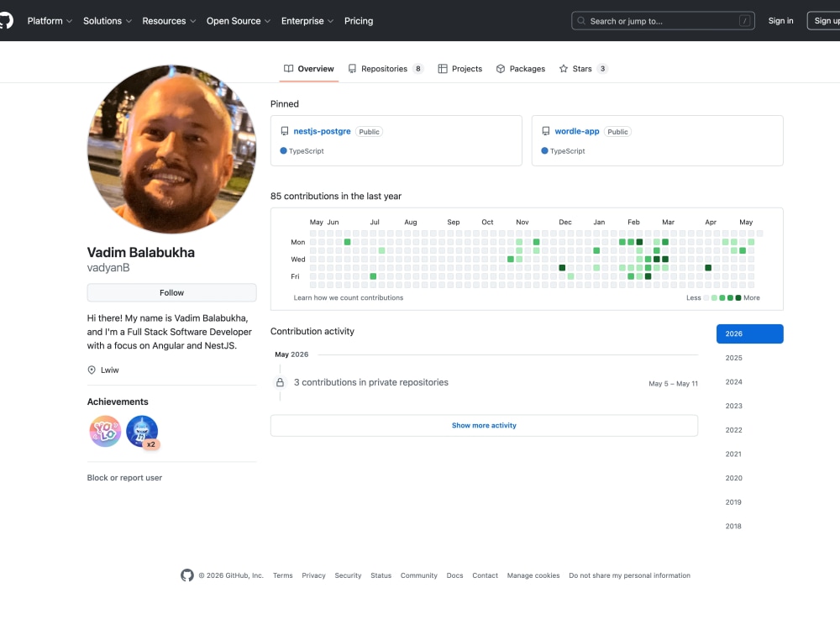The width and height of the screenshot is (840, 630).
Task: Click Show more activity button
Action: point(484,425)
